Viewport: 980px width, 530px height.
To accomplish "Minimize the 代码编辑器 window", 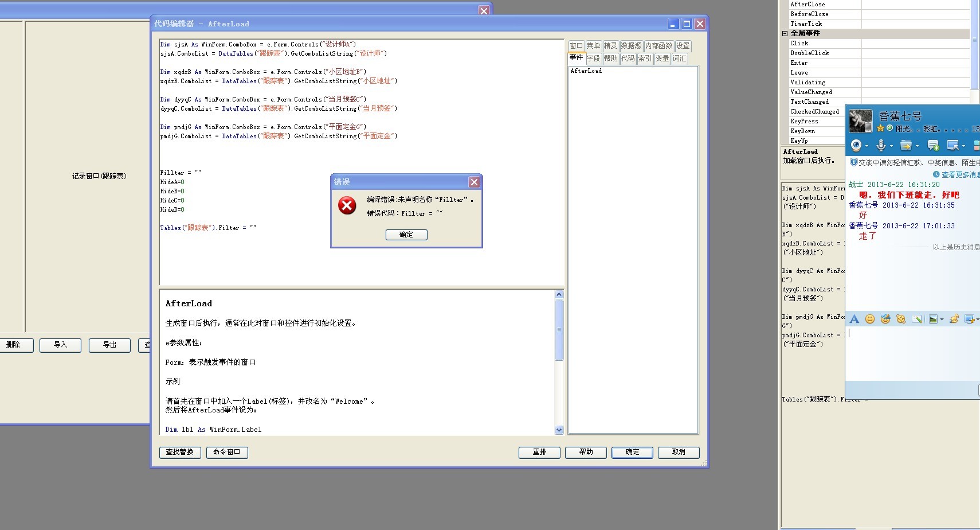I will tap(673, 24).
